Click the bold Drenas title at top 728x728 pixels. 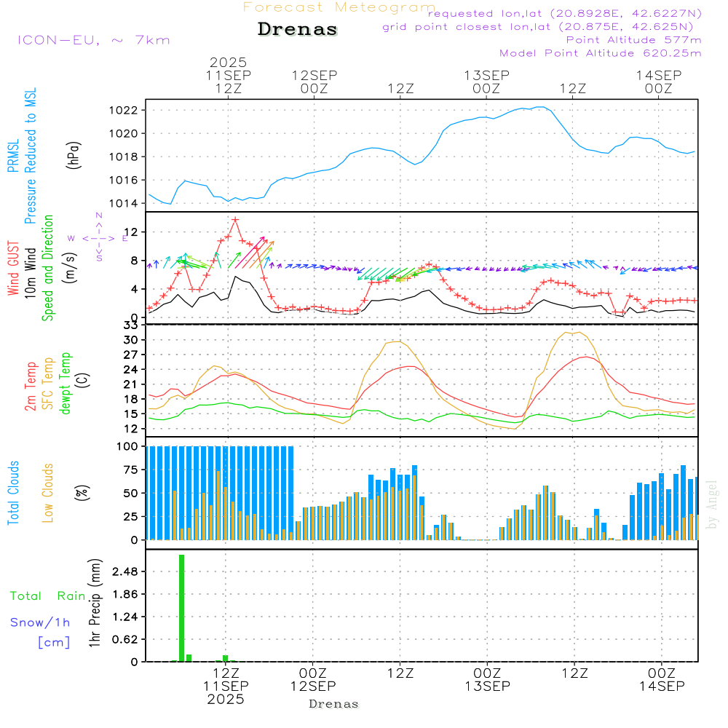[x=298, y=30]
